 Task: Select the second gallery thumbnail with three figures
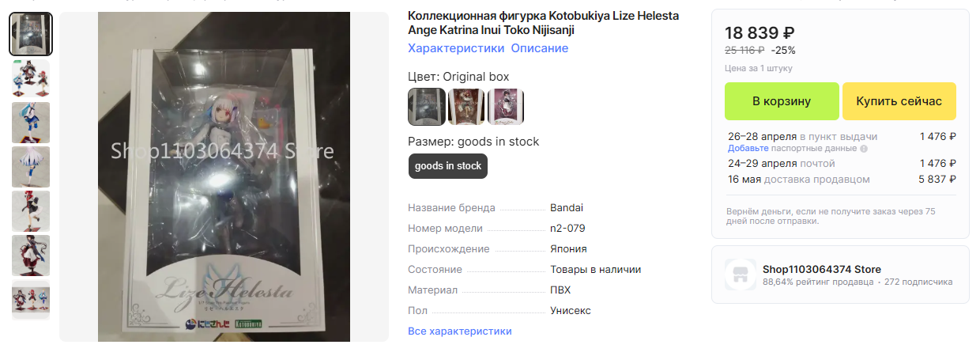coord(31,78)
